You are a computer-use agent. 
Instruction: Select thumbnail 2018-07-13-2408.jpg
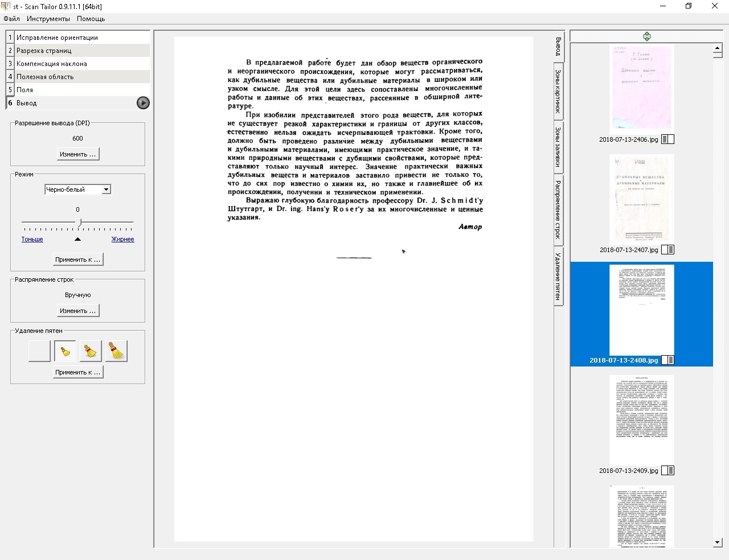point(641,310)
